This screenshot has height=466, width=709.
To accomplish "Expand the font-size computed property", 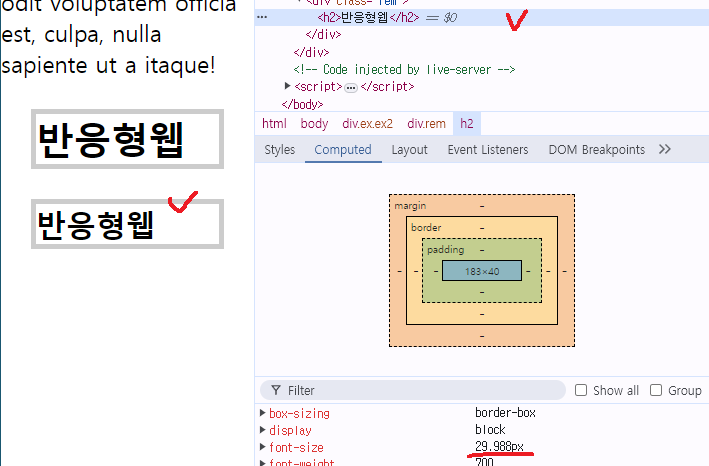I will (262, 447).
